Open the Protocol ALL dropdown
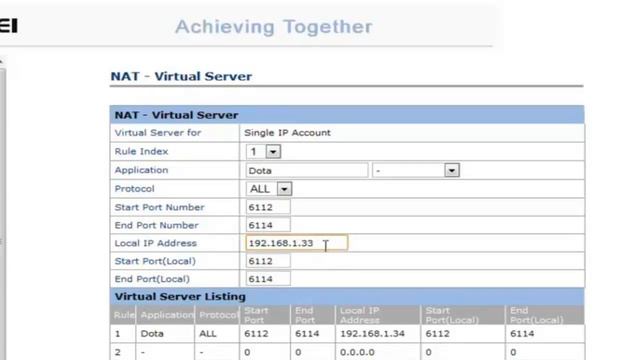Screen dimensions: 640x360 coord(284,189)
